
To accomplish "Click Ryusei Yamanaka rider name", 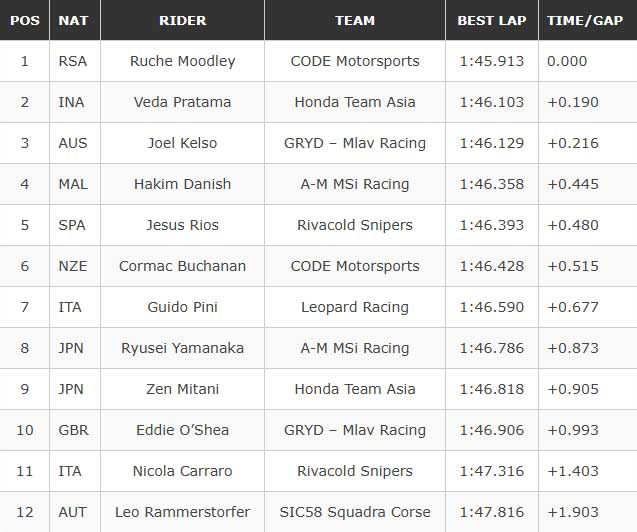I will coord(182,348).
